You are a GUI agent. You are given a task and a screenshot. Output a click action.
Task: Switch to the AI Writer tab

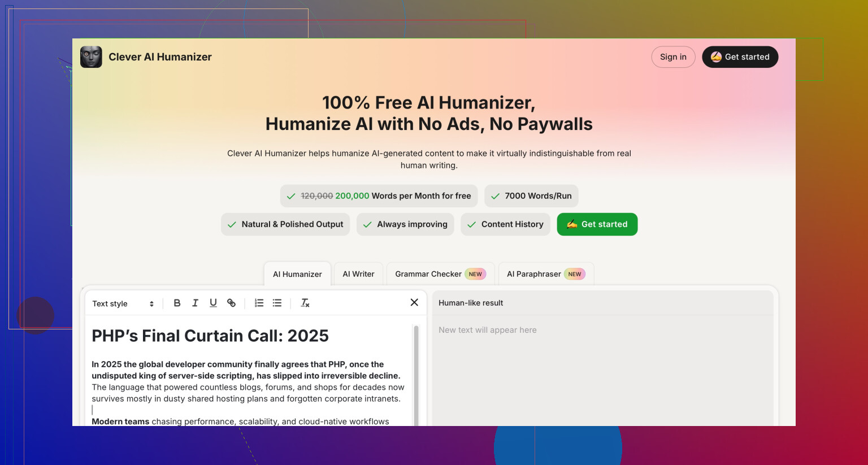[x=358, y=274]
